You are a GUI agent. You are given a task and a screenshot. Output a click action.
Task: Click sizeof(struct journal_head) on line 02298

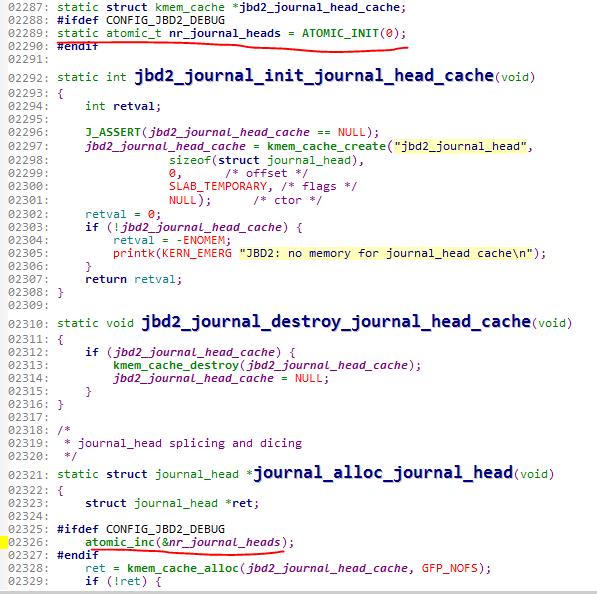point(263,160)
